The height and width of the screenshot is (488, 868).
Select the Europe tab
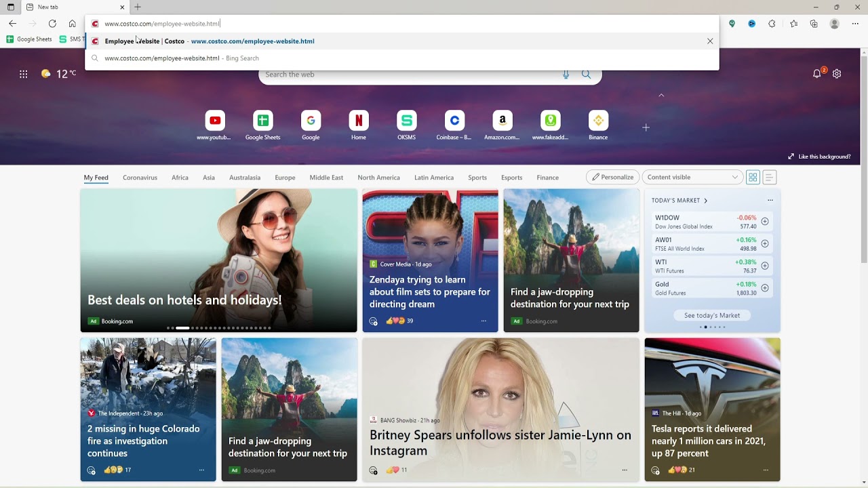pyautogui.click(x=285, y=178)
